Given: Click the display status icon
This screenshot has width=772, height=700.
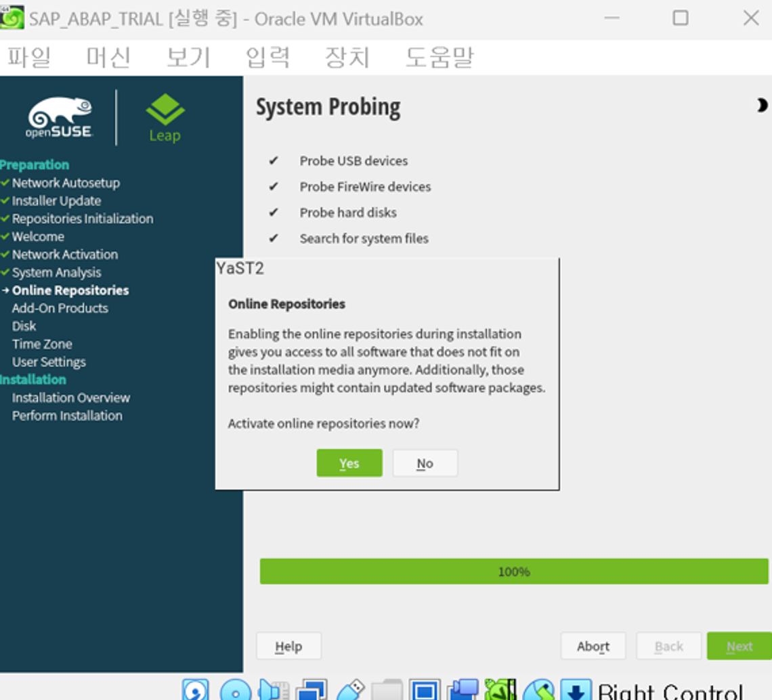Looking at the screenshot, I should tap(425, 690).
